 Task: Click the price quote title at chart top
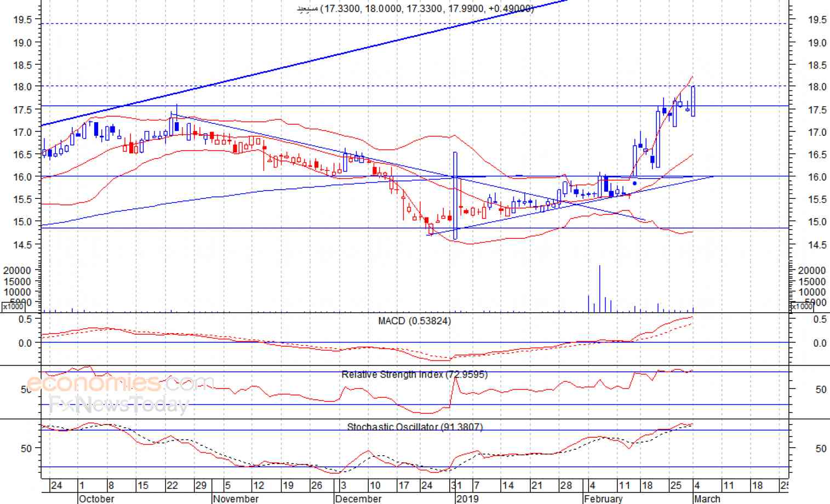pyautogui.click(x=415, y=9)
